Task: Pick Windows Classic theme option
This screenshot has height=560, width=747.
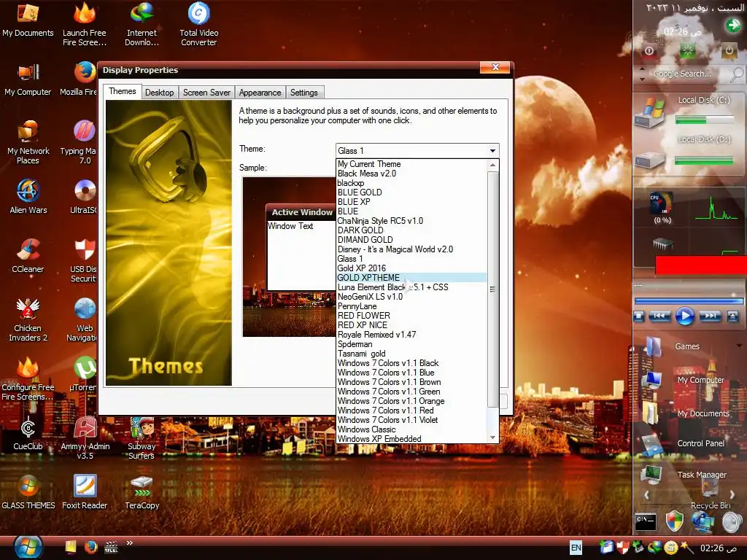Action: [x=411, y=429]
